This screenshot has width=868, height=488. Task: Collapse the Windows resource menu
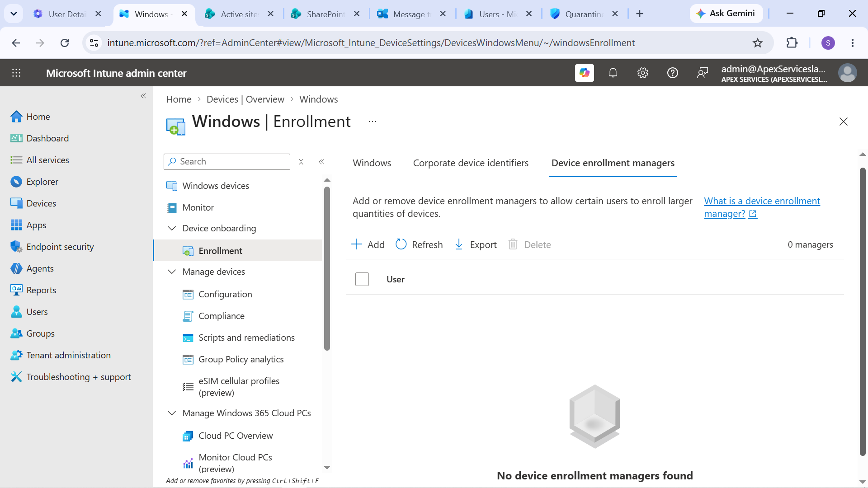click(x=321, y=162)
